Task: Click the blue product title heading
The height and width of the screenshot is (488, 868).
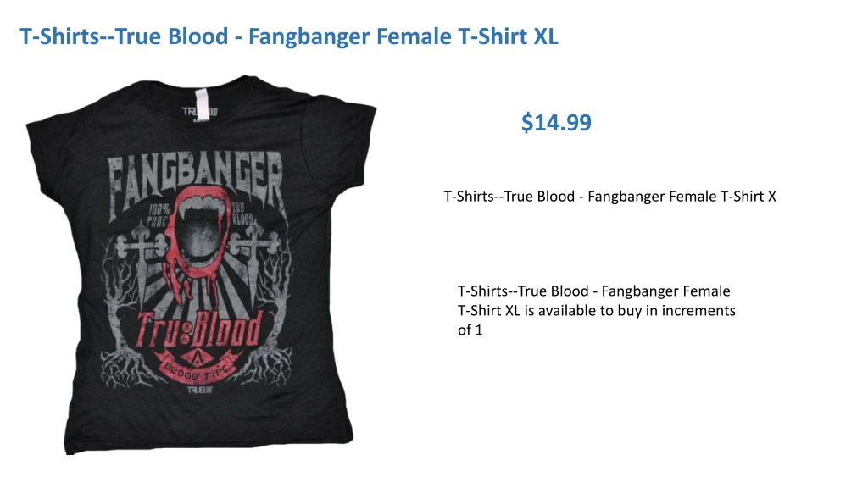Action: 289,37
